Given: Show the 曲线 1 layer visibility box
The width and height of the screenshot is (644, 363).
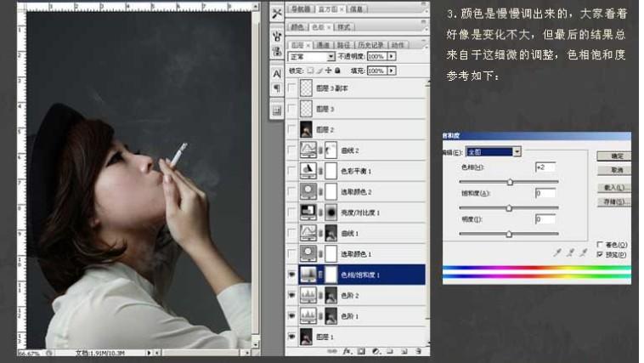Looking at the screenshot, I should pos(292,233).
